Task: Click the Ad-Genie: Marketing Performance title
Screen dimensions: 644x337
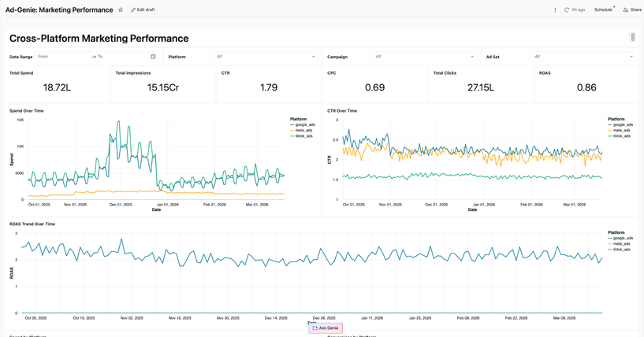Action: tap(59, 10)
